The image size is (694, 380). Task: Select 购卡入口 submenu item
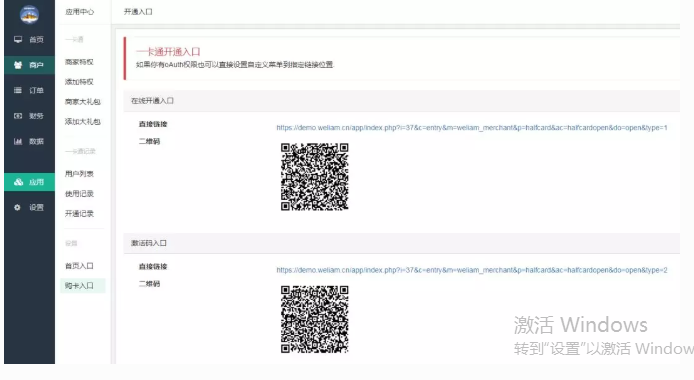[x=83, y=286]
